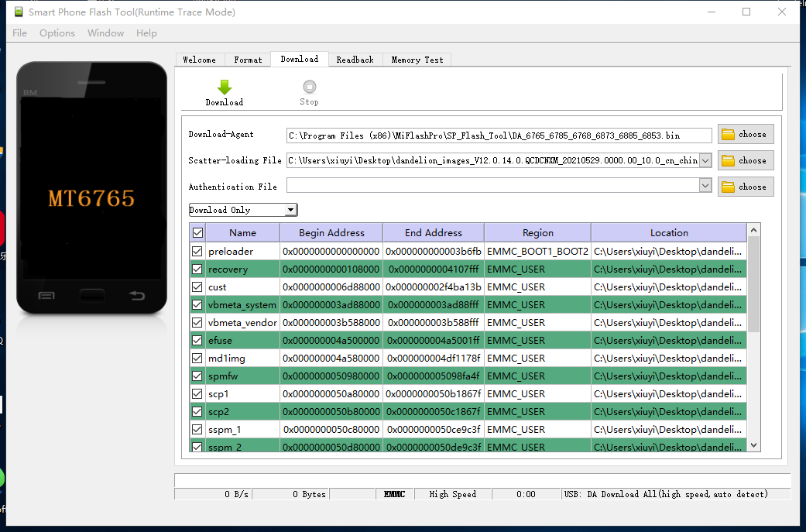Click the preloader location cell

pyautogui.click(x=669, y=252)
